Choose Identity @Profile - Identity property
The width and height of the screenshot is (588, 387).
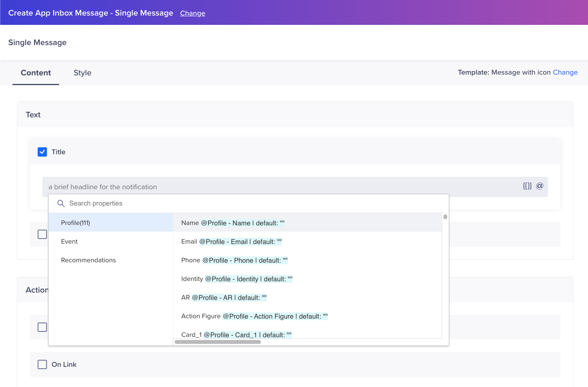(308, 279)
